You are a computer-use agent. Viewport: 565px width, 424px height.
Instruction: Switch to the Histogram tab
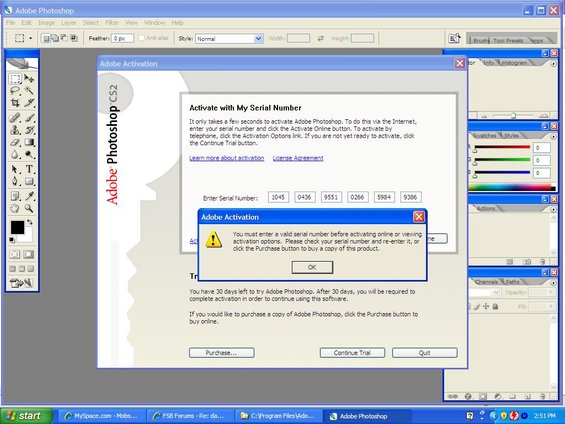point(514,63)
